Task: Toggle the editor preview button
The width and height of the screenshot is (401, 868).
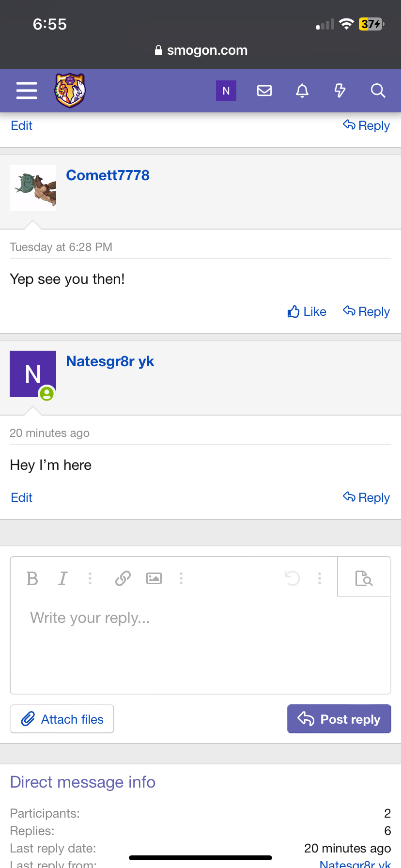Action: 364,578
